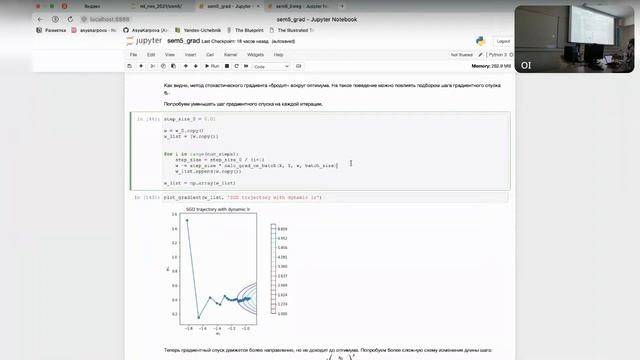Click the Python logo icon beside Logout

click(480, 41)
